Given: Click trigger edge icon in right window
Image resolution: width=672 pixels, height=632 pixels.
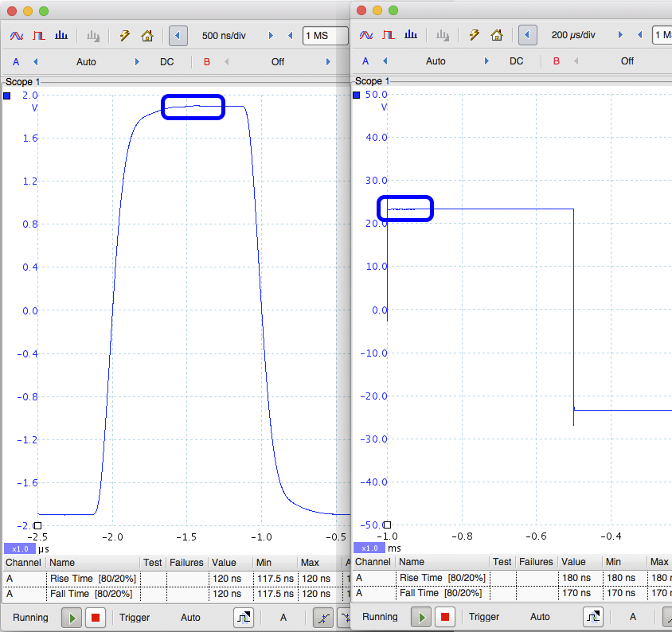Looking at the screenshot, I should coord(592,617).
